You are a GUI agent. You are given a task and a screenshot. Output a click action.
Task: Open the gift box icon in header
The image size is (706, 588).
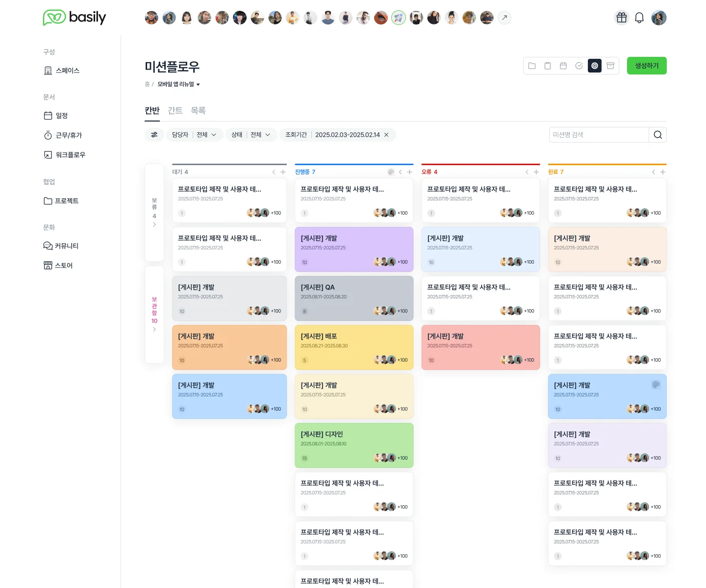point(622,18)
